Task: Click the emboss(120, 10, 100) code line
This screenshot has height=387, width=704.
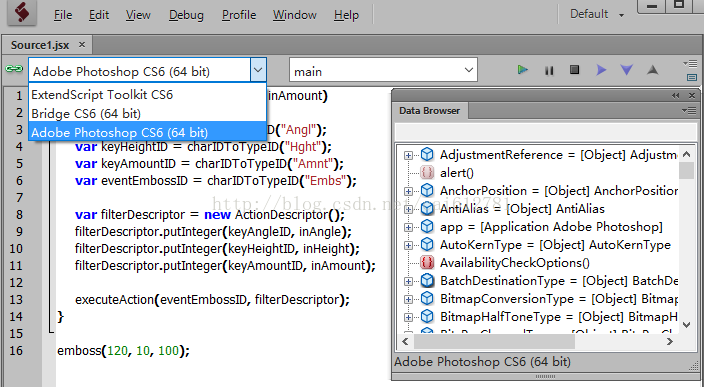Action: click(123, 350)
